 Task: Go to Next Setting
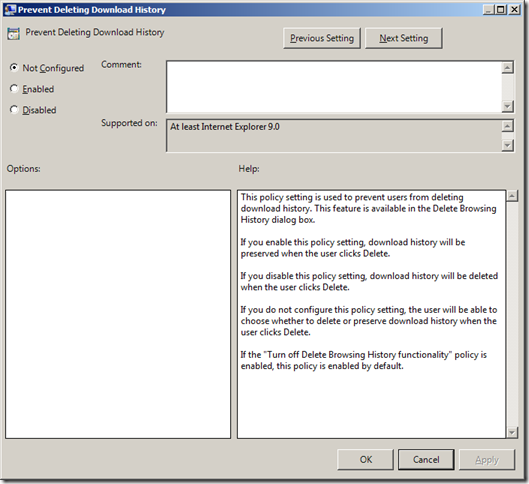(x=403, y=38)
